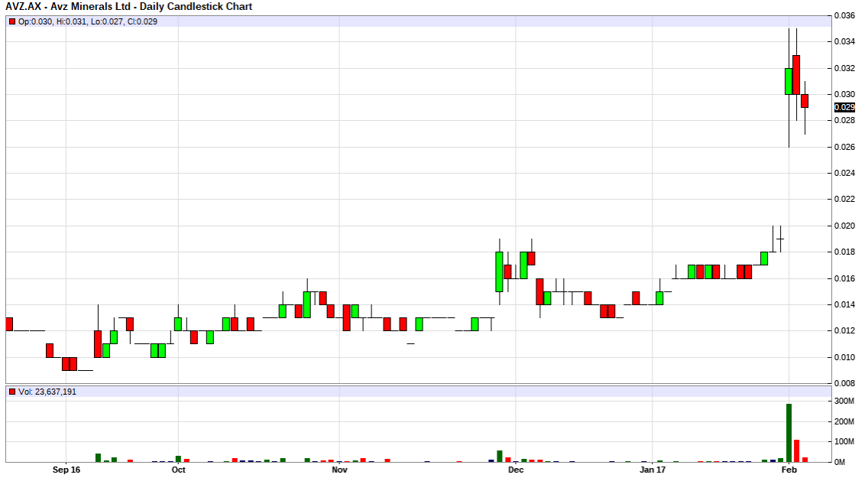Viewport: 868px width, 478px height.
Task: Click the red OHLC legend square
Action: [12, 21]
